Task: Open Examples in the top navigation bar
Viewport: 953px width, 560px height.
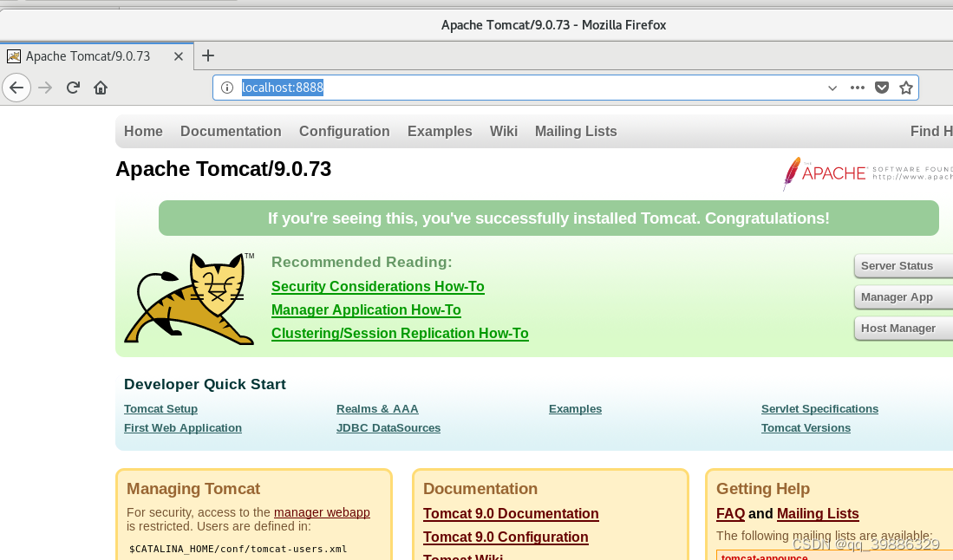Action: 440,131
